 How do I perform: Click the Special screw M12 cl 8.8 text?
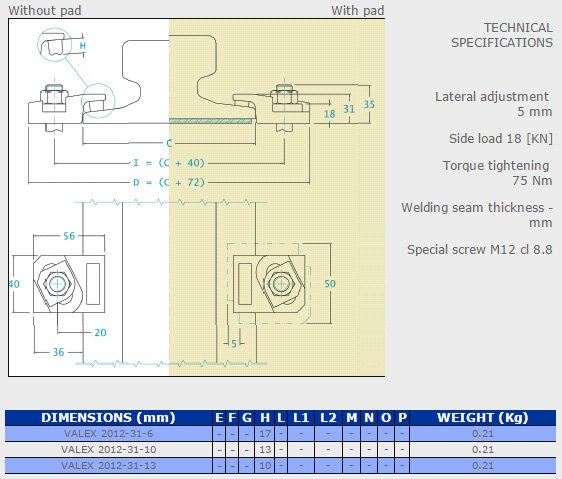[x=480, y=249]
